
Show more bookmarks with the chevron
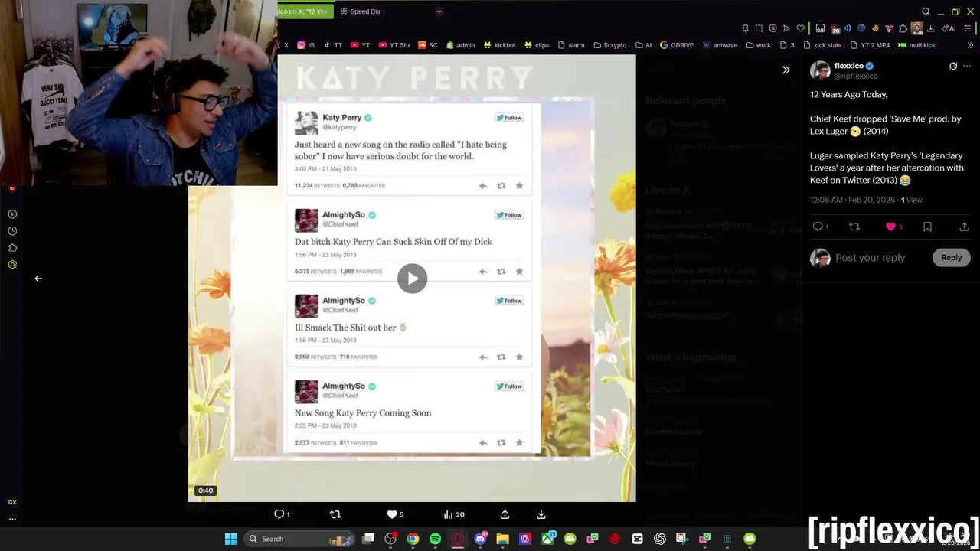coord(971,45)
